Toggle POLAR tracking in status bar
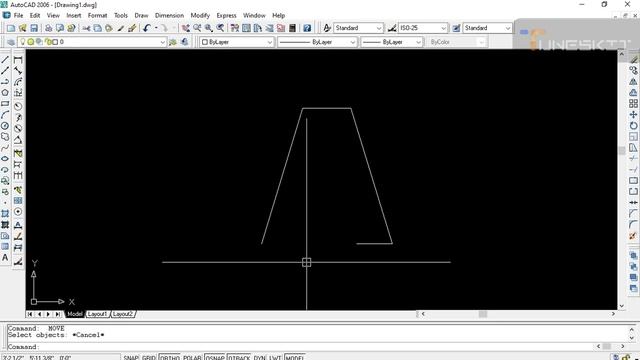 [192, 358]
